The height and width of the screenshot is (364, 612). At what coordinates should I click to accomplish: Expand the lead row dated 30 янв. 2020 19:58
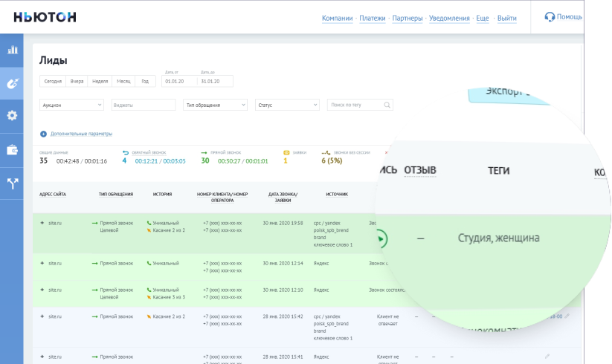[x=42, y=224]
